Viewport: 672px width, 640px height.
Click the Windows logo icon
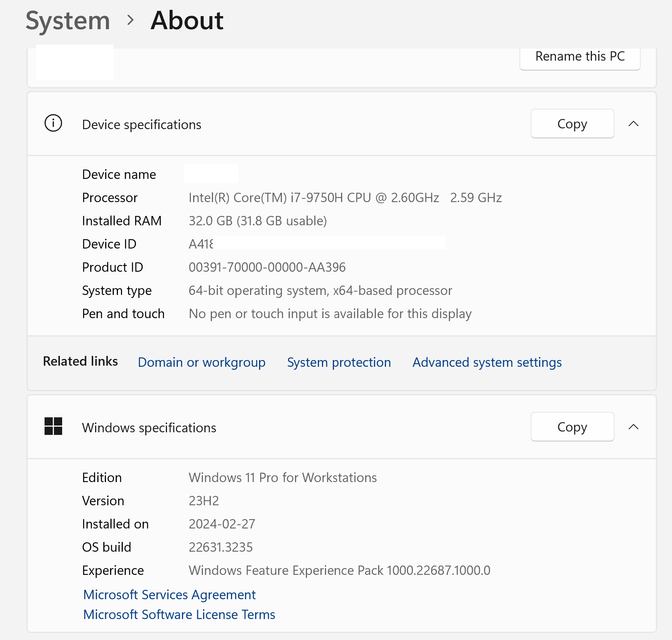[53, 426]
